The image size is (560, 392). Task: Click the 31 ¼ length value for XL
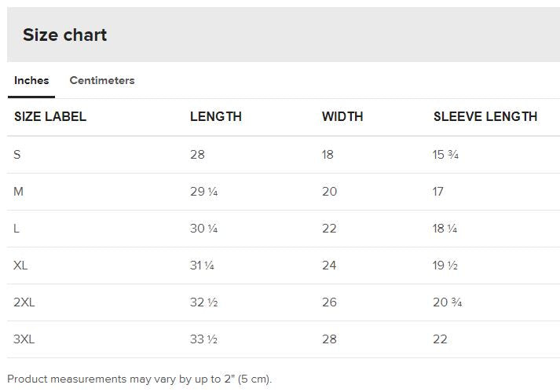(x=203, y=265)
